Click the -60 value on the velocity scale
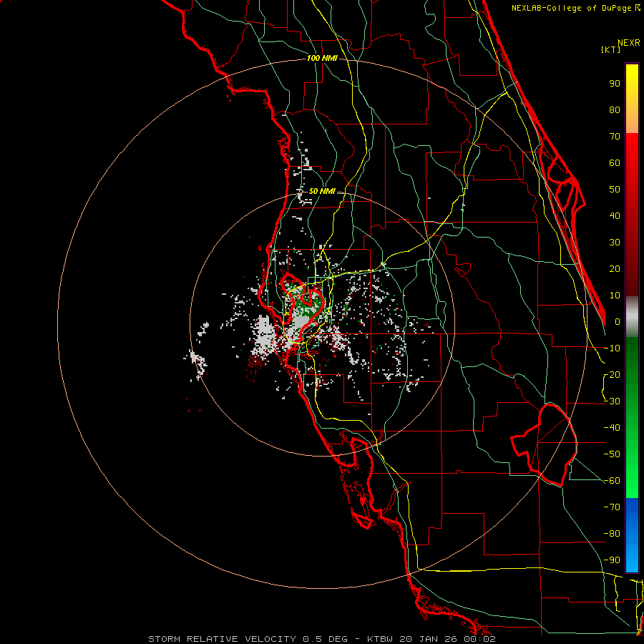 [x=612, y=481]
